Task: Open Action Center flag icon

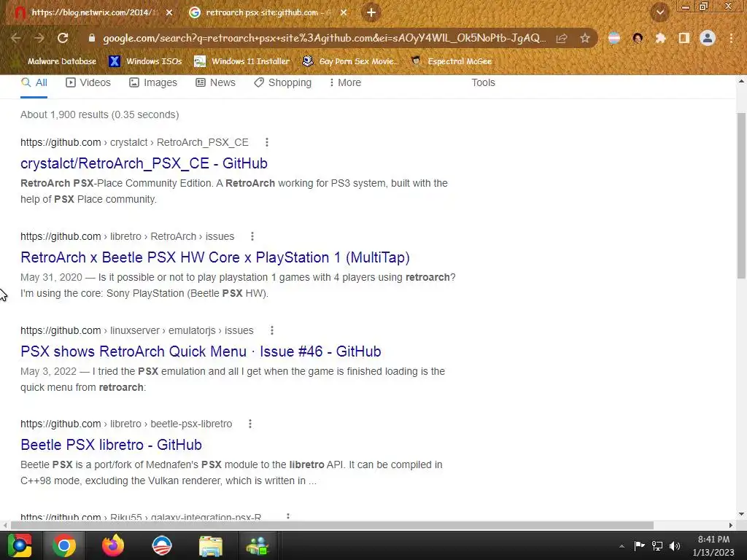Action: point(639,545)
